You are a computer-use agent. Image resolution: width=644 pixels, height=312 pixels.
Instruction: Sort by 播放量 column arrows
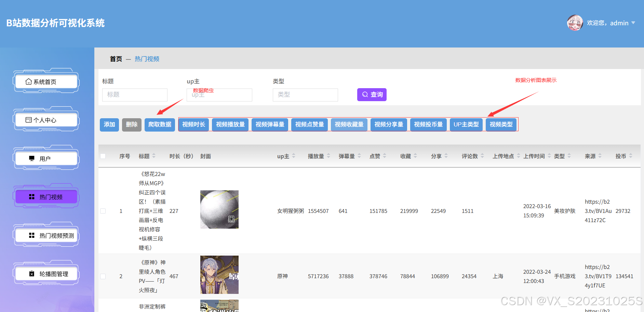(x=328, y=156)
